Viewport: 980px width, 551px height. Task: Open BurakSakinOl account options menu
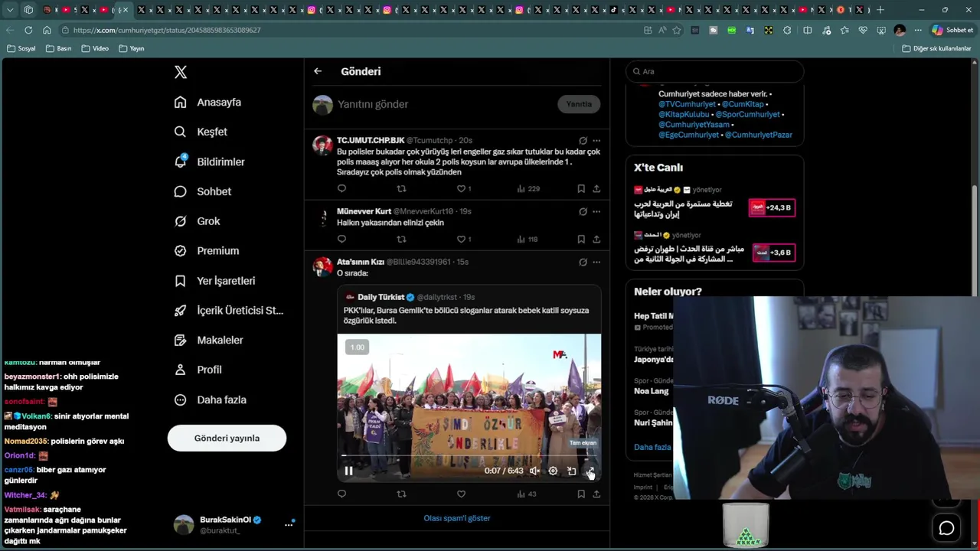tap(289, 524)
